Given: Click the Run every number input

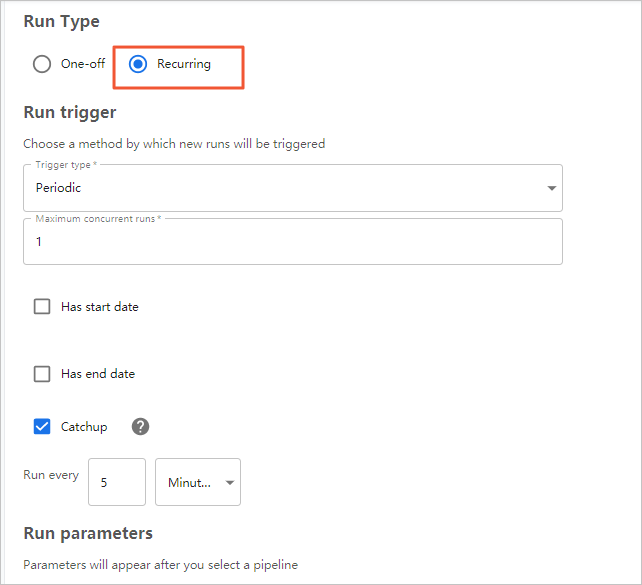Looking at the screenshot, I should click(117, 482).
